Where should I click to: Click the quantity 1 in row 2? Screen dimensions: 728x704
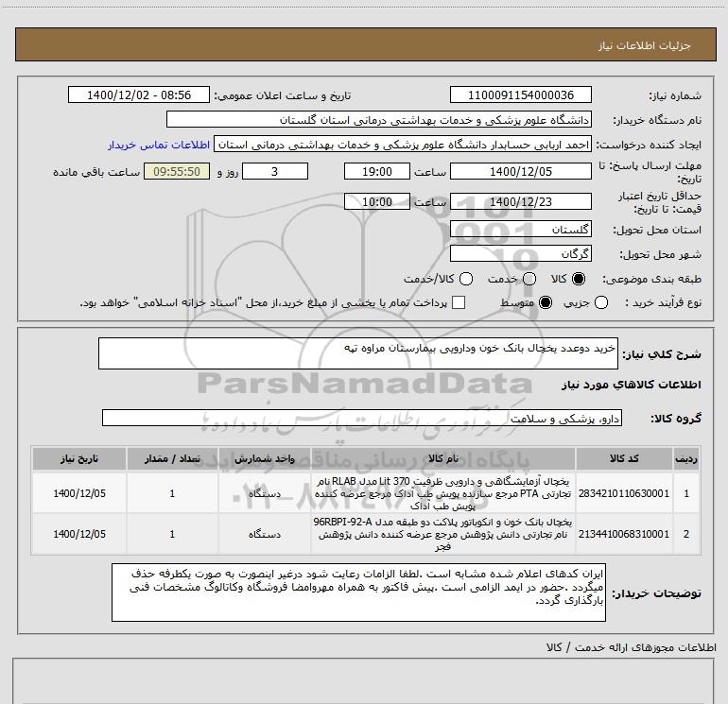pos(172,534)
